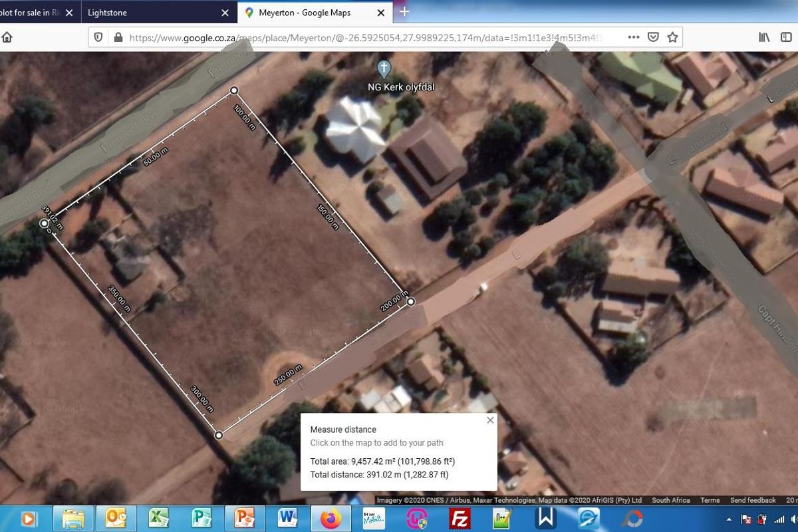Open the Firefox Library menu
The image size is (798, 532).
(764, 37)
